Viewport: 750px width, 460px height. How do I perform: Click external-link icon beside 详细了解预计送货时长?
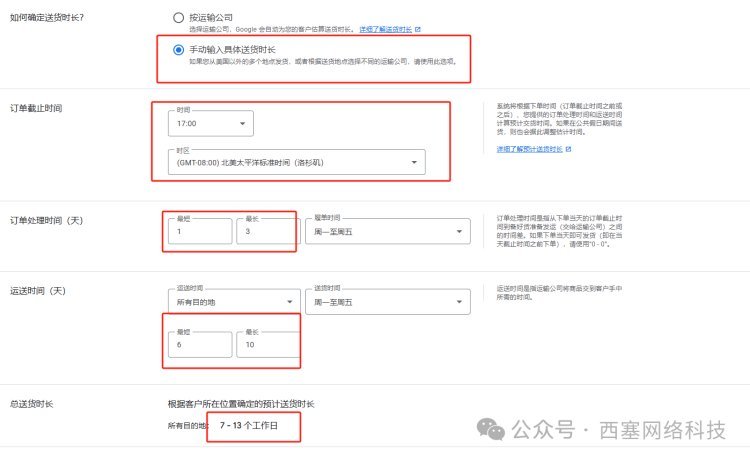click(x=568, y=149)
